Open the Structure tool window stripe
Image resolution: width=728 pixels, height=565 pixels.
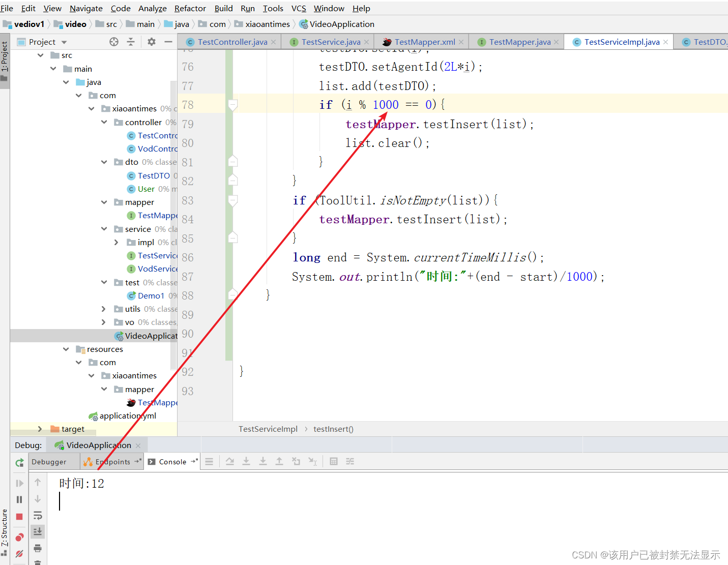click(5, 532)
